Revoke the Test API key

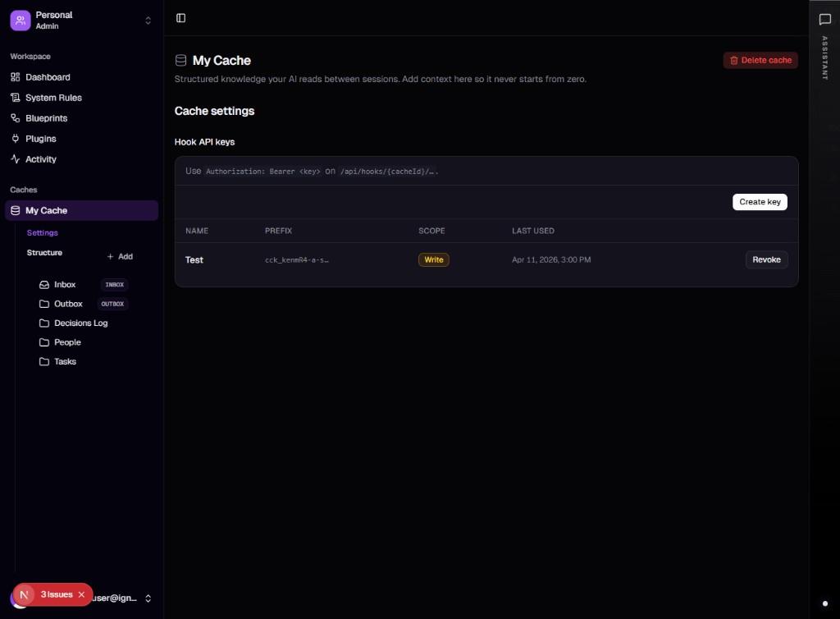[x=766, y=260]
